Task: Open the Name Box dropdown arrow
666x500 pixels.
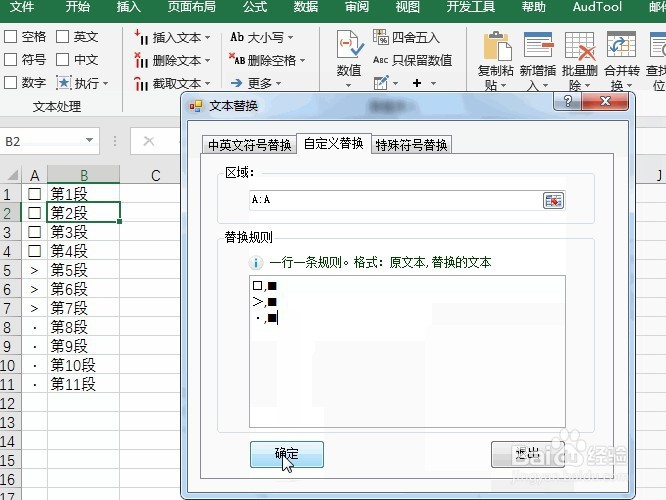Action: coord(89,141)
